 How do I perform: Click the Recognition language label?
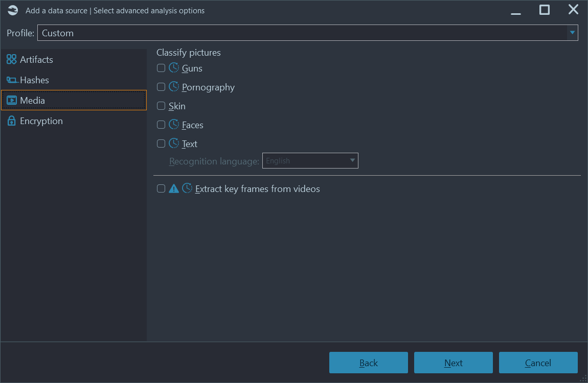coord(214,161)
